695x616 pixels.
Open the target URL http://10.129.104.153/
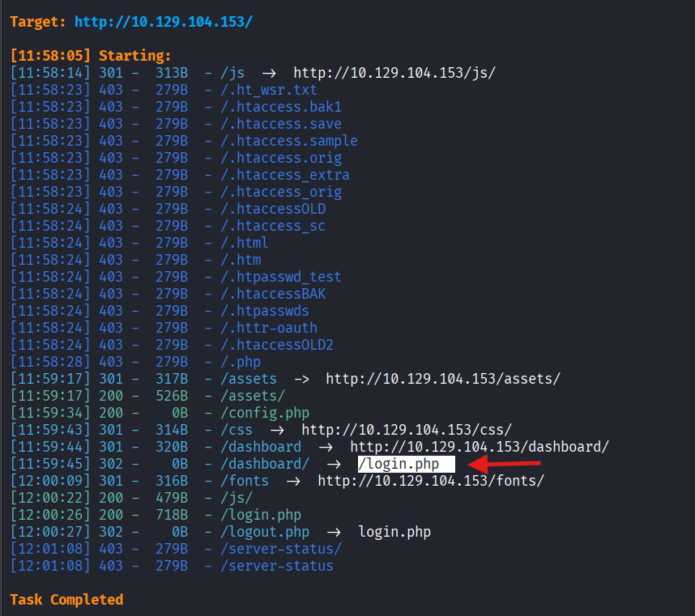[163, 21]
